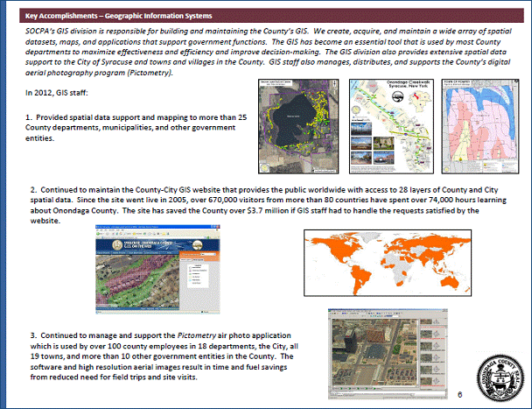Click the orange world visitors map
The height and width of the screenshot is (409, 532).
tap(388, 263)
